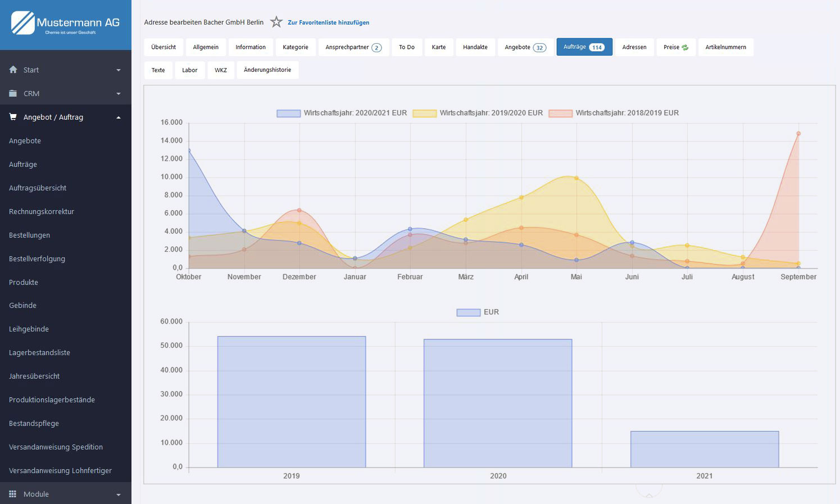The width and height of the screenshot is (840, 504).
Task: Click the Module grid icon
Action: click(x=13, y=494)
